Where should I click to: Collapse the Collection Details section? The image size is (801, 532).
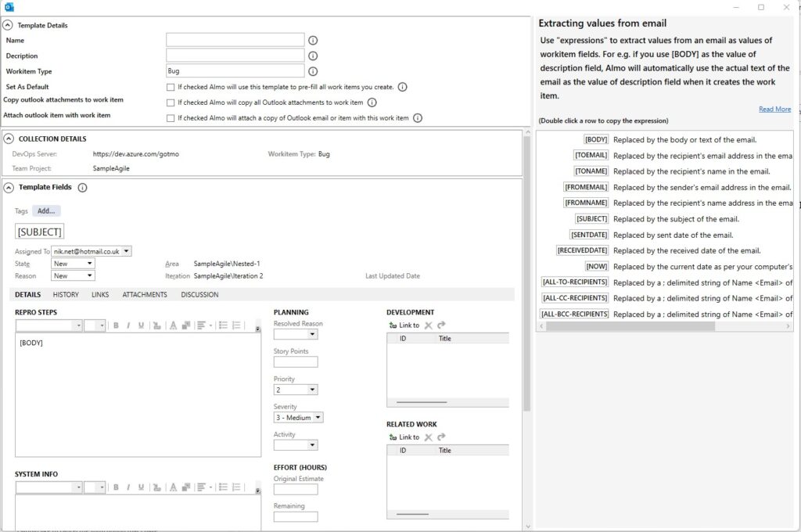pos(8,138)
